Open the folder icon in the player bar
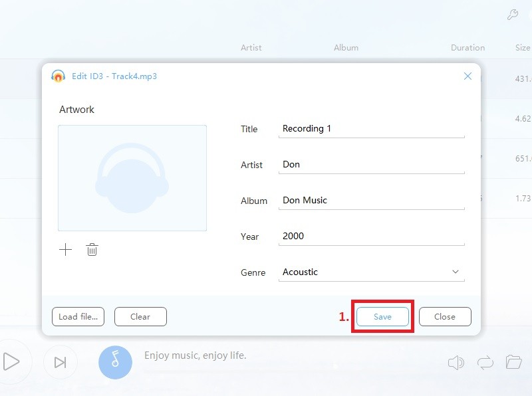The width and height of the screenshot is (532, 396). tap(515, 363)
